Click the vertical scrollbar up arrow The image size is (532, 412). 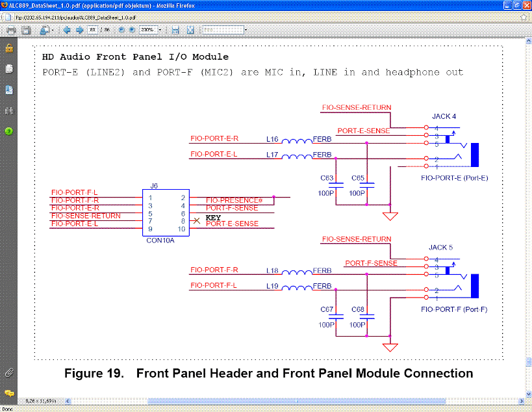pyautogui.click(x=529, y=41)
